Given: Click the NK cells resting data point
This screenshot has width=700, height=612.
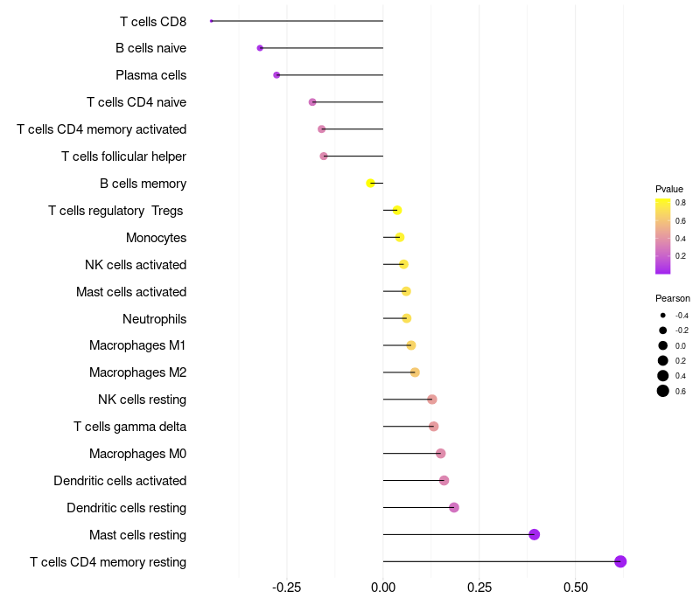Looking at the screenshot, I should tap(431, 400).
